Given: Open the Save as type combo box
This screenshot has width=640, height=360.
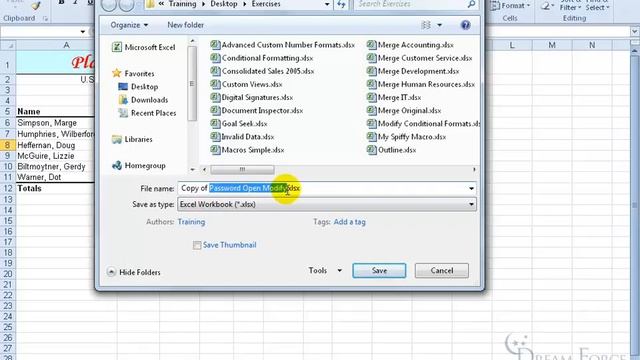Looking at the screenshot, I should tap(327, 204).
